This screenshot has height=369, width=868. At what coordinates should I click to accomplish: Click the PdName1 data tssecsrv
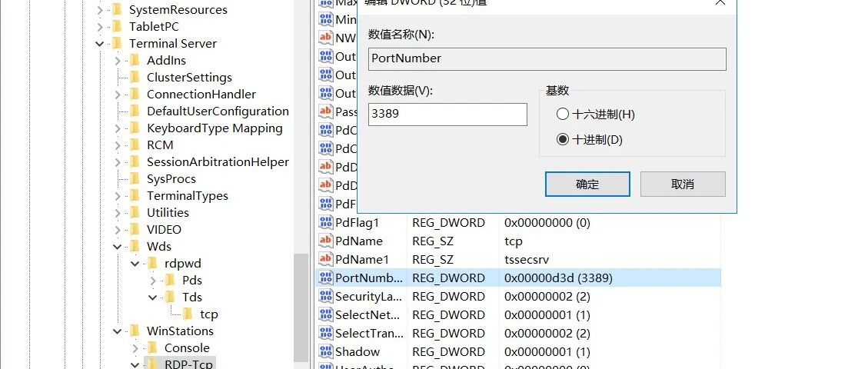[527, 260]
